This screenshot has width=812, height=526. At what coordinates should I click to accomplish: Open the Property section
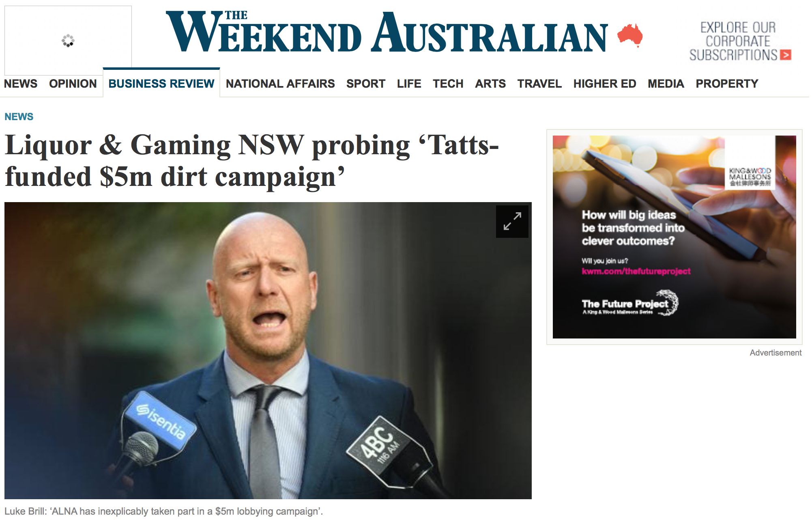(x=727, y=84)
